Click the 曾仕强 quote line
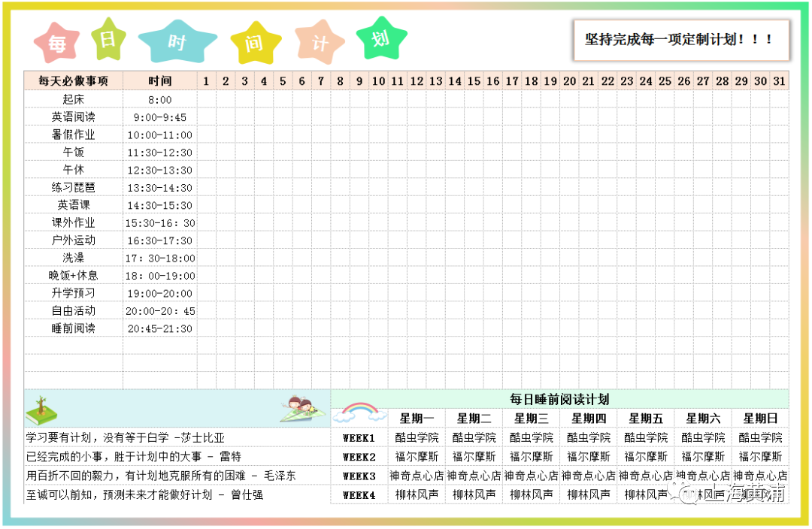 (x=144, y=495)
